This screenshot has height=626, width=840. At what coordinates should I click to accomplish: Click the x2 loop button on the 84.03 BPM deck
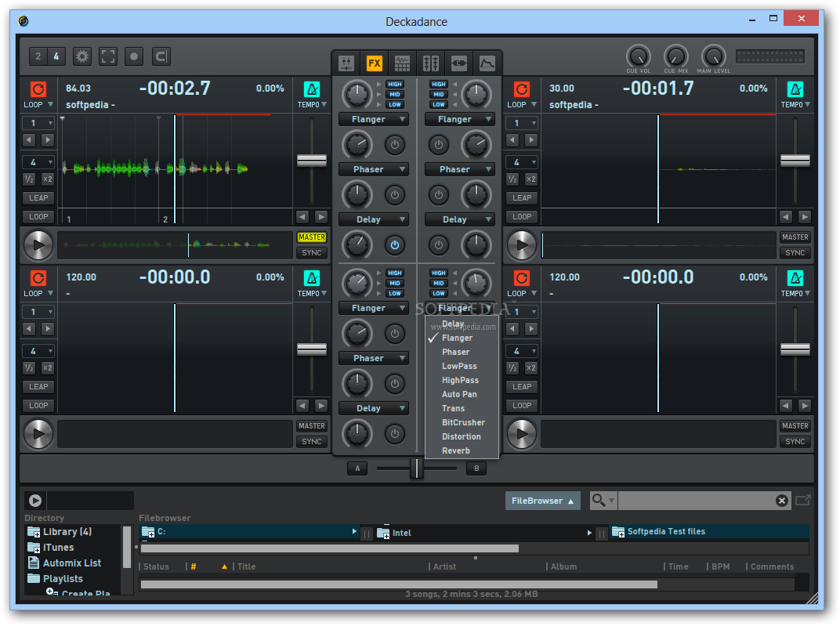[48, 179]
